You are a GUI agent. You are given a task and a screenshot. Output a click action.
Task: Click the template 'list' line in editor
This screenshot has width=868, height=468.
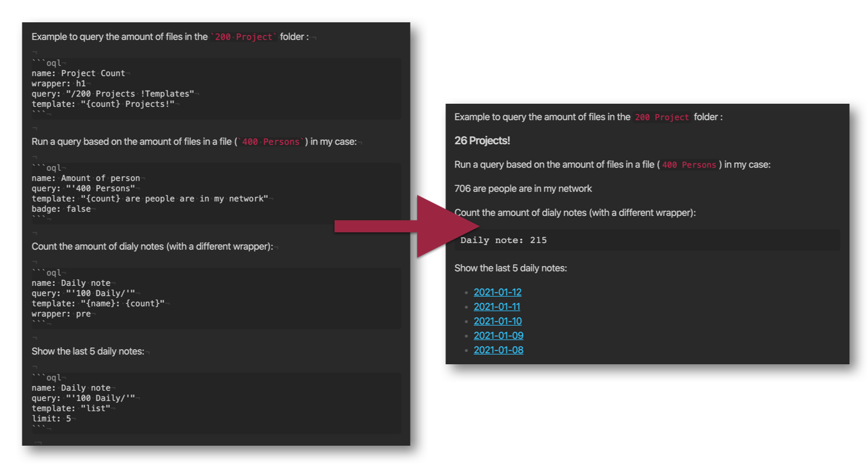[x=71, y=408]
